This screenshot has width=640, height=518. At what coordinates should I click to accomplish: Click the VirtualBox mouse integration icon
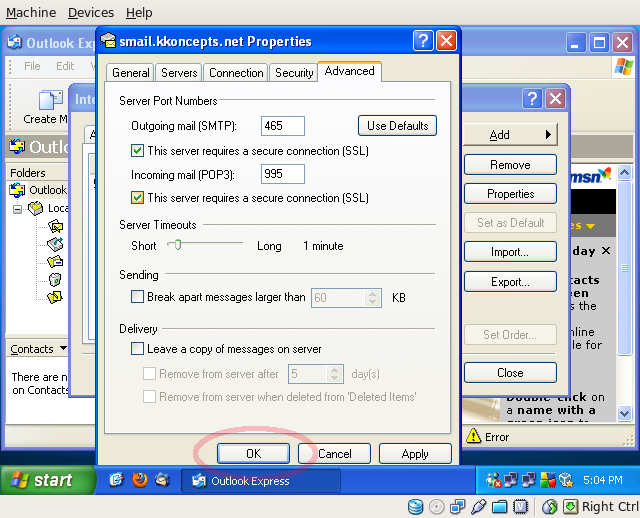[x=550, y=507]
